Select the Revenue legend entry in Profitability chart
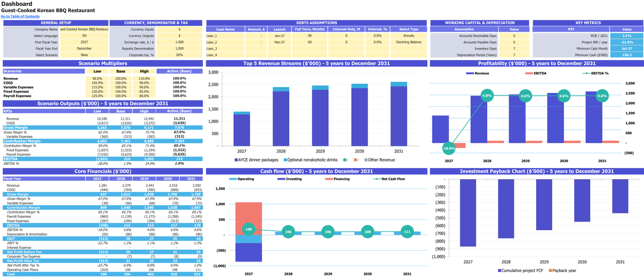This screenshot has width=644, height=278. (x=478, y=72)
